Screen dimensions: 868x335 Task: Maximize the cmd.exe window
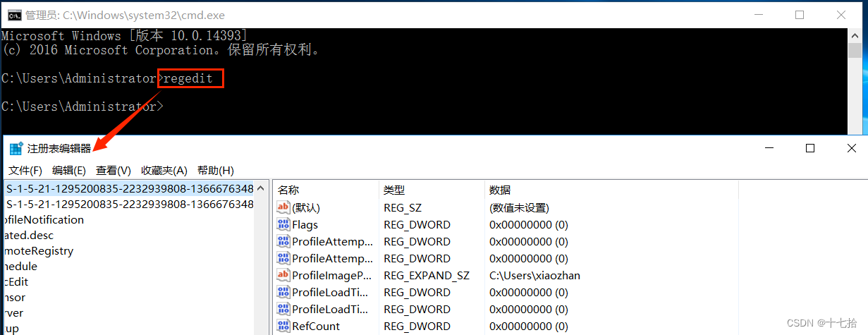tap(800, 14)
